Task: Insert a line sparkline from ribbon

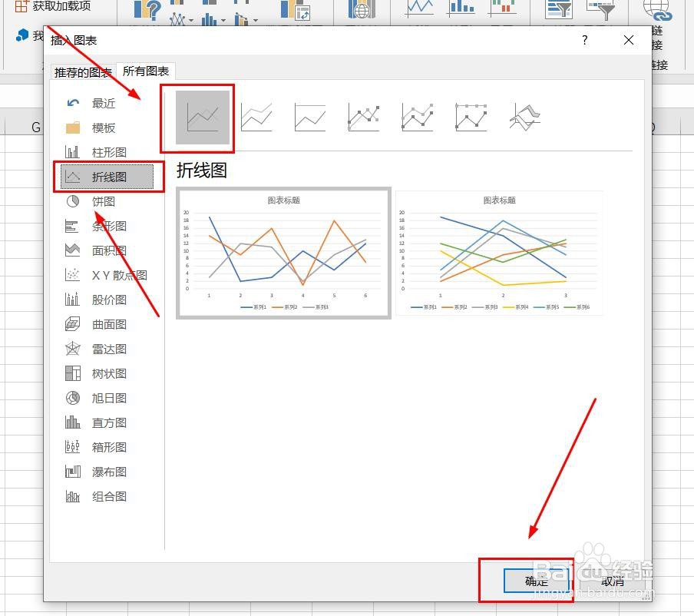Action: tap(420, 8)
